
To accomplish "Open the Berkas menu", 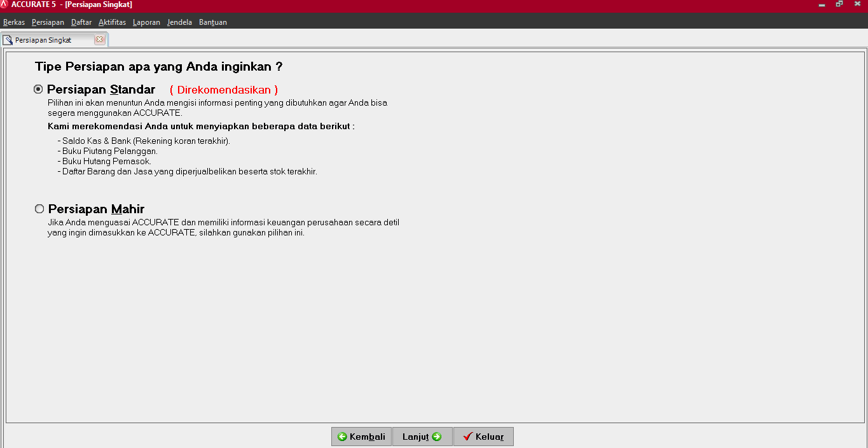I will 14,22.
